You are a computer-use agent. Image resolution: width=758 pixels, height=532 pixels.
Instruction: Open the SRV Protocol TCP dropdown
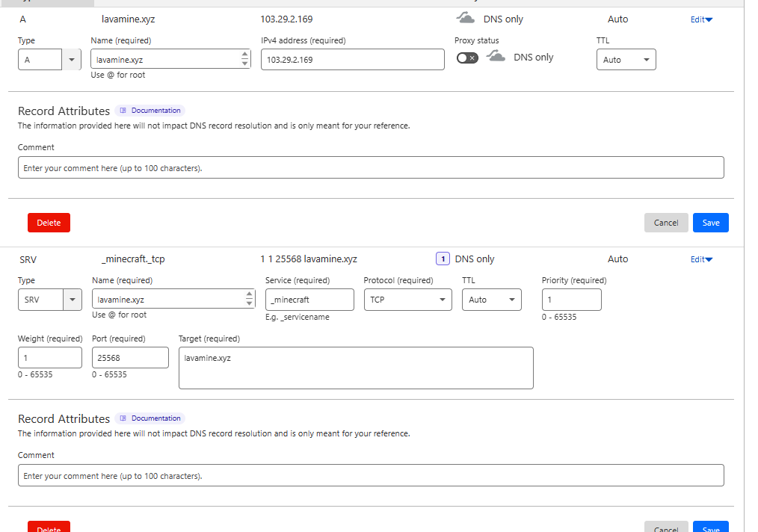[x=407, y=300]
